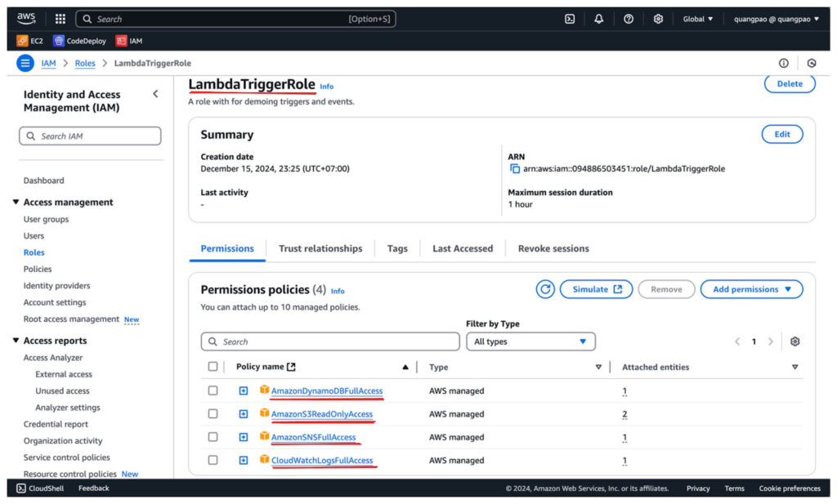This screenshot has height=504, width=837.
Task: Expand the AmazonSNSFullAccess policy details
Action: (243, 437)
